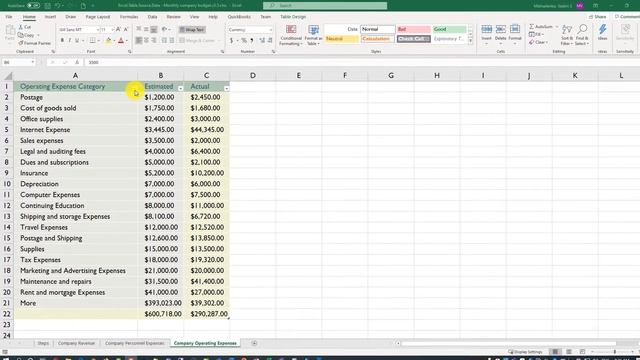640x360 pixels.
Task: Click the Orientation text-angle icon
Action: click(x=164, y=29)
